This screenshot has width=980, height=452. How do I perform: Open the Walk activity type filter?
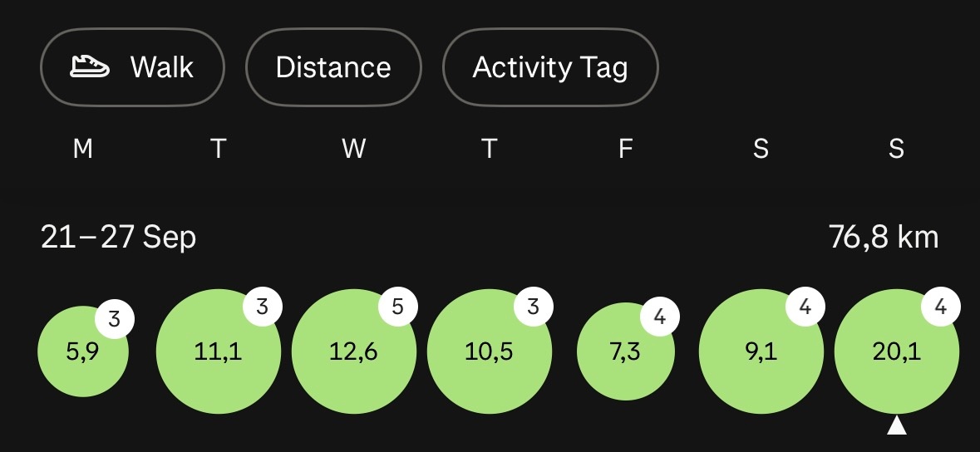(x=132, y=67)
